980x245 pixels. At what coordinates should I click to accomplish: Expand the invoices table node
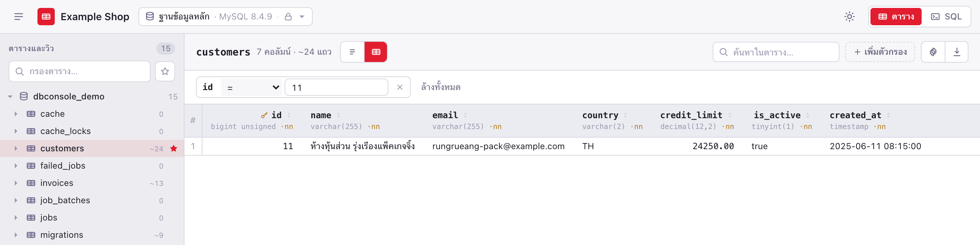click(16, 183)
